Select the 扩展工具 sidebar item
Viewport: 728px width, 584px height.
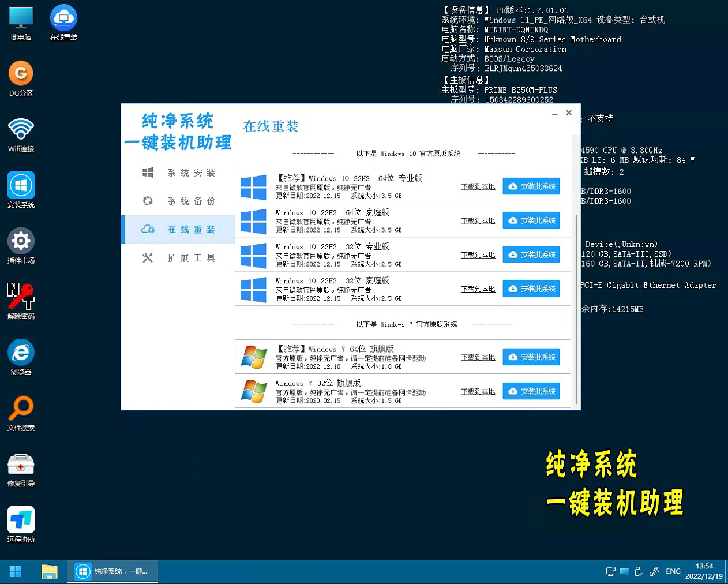[x=178, y=258]
